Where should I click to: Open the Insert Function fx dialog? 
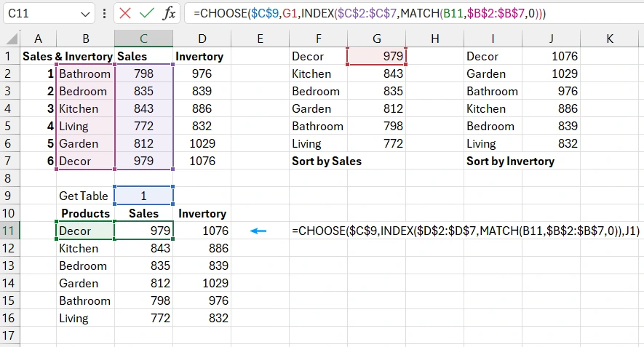169,13
